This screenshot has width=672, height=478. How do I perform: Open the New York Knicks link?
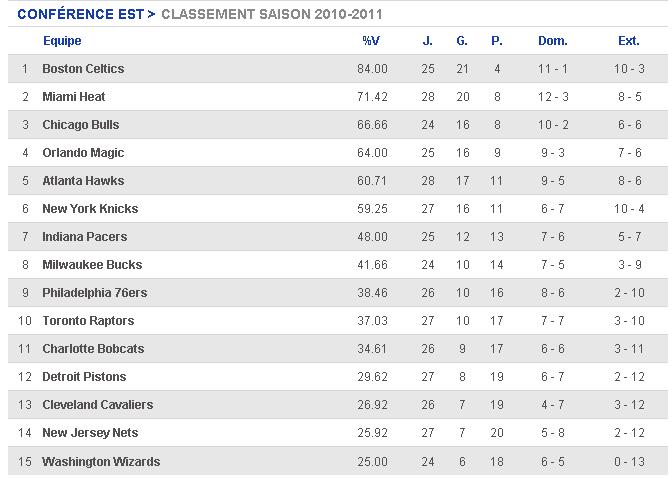pos(90,209)
